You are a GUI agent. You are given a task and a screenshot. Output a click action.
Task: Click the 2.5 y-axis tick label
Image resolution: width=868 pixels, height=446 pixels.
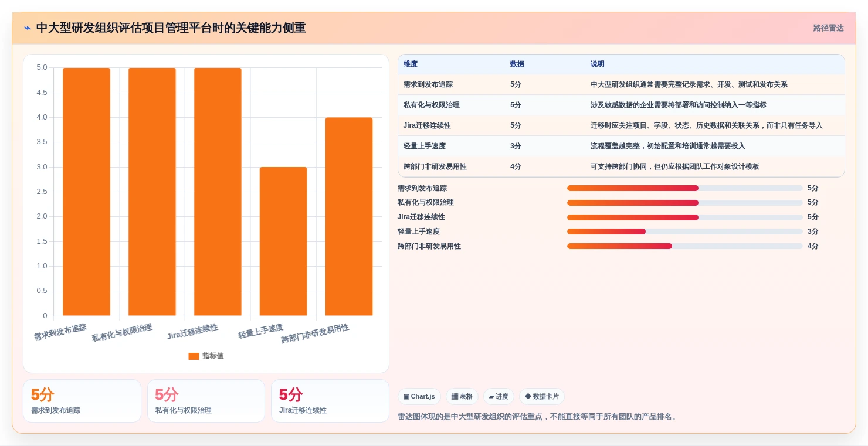(42, 192)
